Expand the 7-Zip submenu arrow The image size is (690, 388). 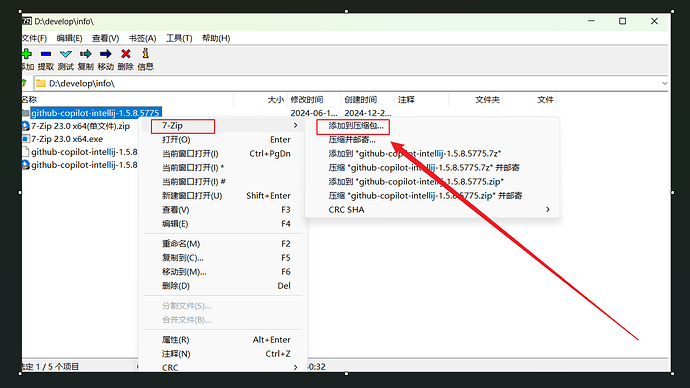point(295,125)
